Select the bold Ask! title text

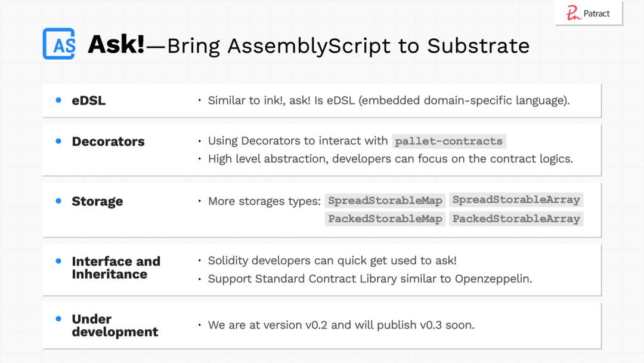point(116,45)
